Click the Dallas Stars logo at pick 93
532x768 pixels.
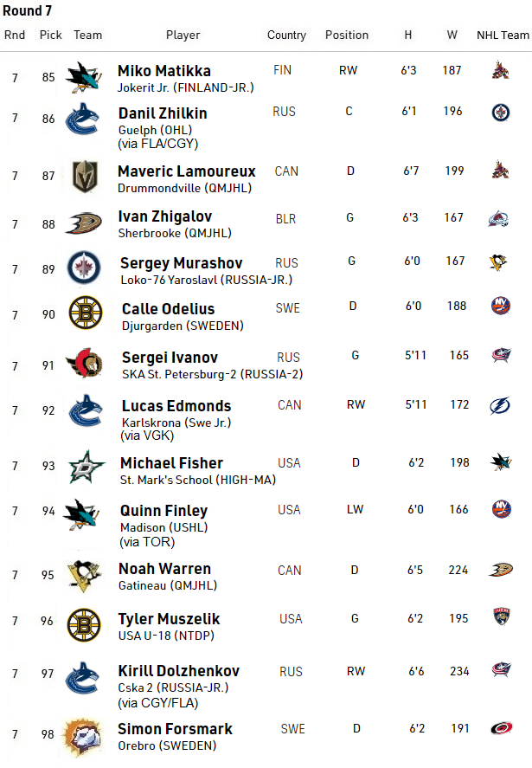click(85, 467)
